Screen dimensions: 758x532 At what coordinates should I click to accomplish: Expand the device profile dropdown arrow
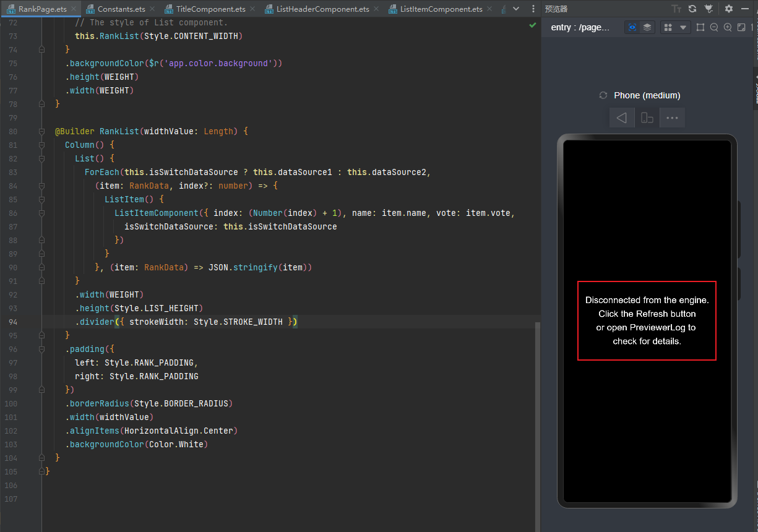coord(683,27)
